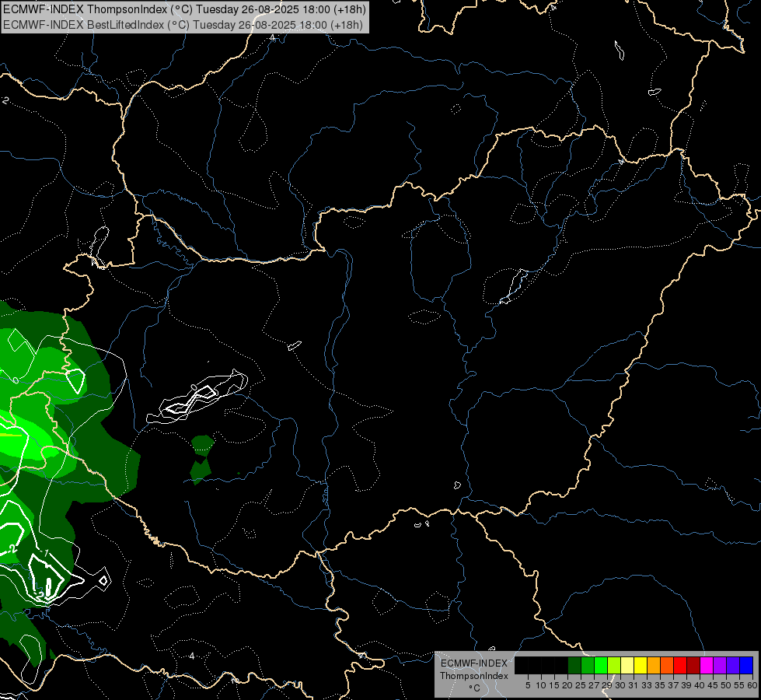Image resolution: width=761 pixels, height=700 pixels.
Task: Click the medium green 25–27 legend swatch
Action: pyautogui.click(x=588, y=665)
